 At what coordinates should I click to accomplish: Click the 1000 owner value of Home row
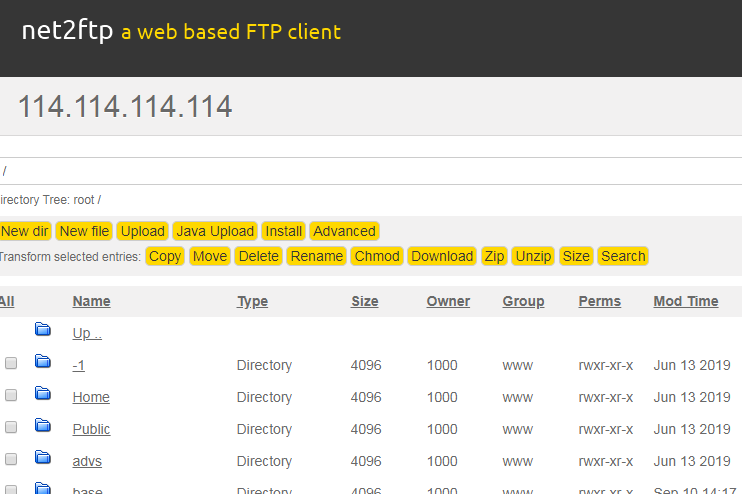tap(442, 397)
